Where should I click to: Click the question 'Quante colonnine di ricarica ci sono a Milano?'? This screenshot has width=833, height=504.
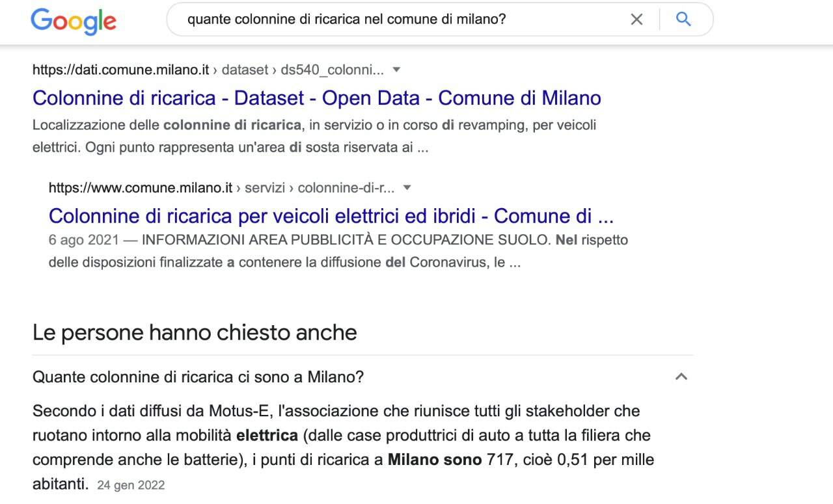[x=198, y=377]
